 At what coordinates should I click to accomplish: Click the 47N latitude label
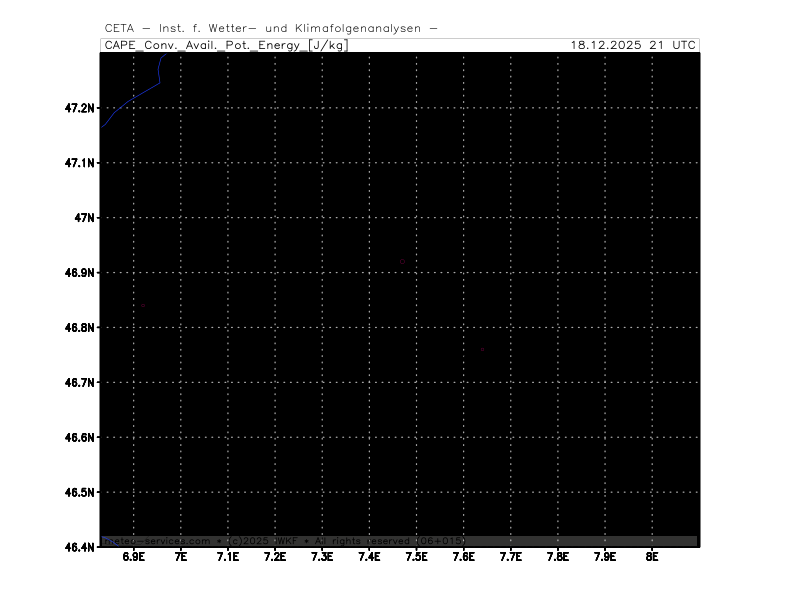84,218
